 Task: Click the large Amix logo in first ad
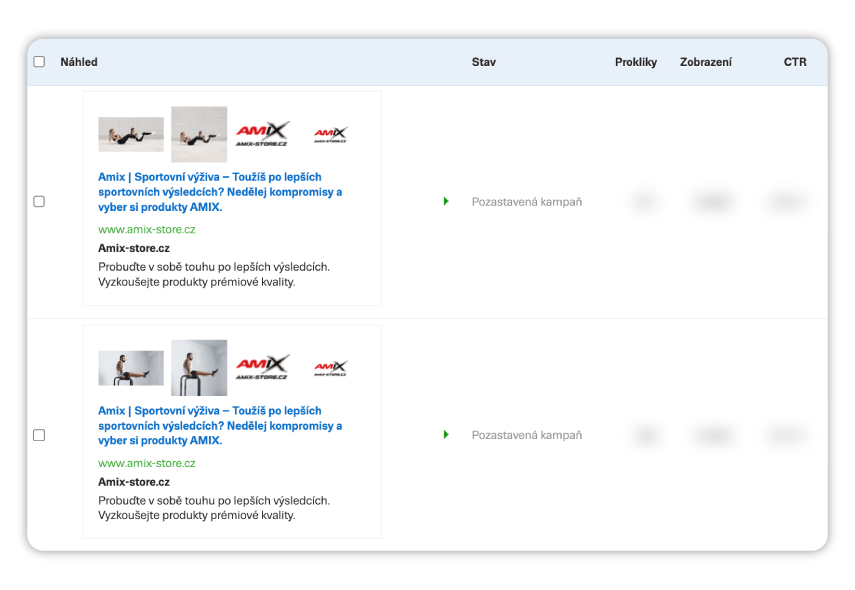[262, 134]
